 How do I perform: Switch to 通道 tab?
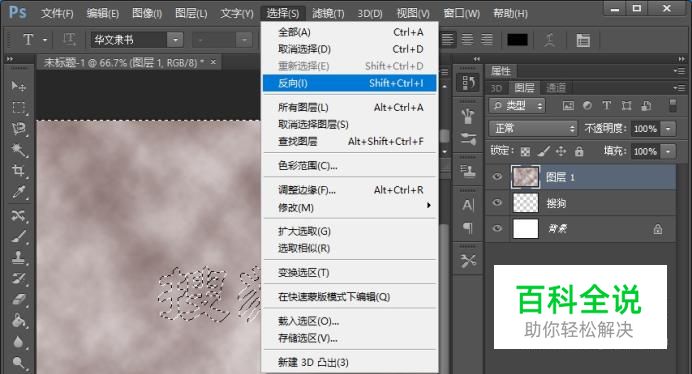(x=556, y=88)
